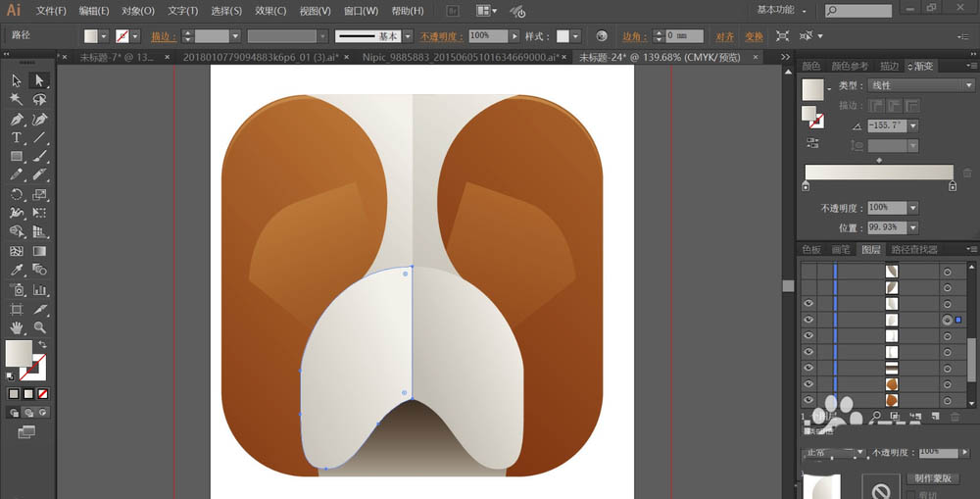The width and height of the screenshot is (980, 499).
Task: Show the topmost hidden layer row
Action: click(808, 271)
